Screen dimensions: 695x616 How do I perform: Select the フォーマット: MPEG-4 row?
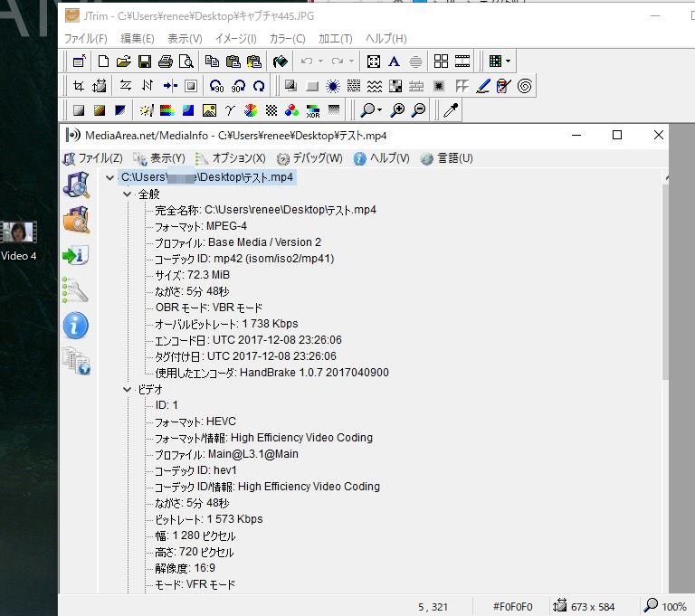[201, 226]
